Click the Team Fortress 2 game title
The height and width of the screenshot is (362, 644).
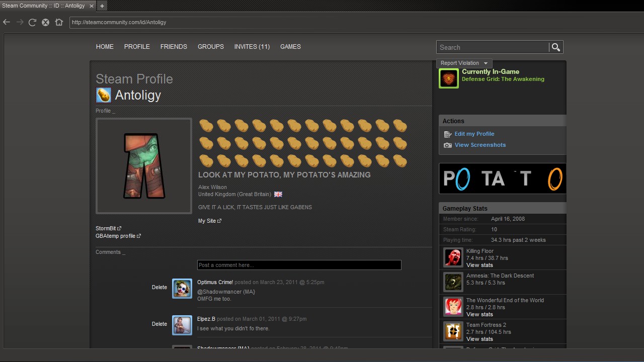[x=487, y=325]
